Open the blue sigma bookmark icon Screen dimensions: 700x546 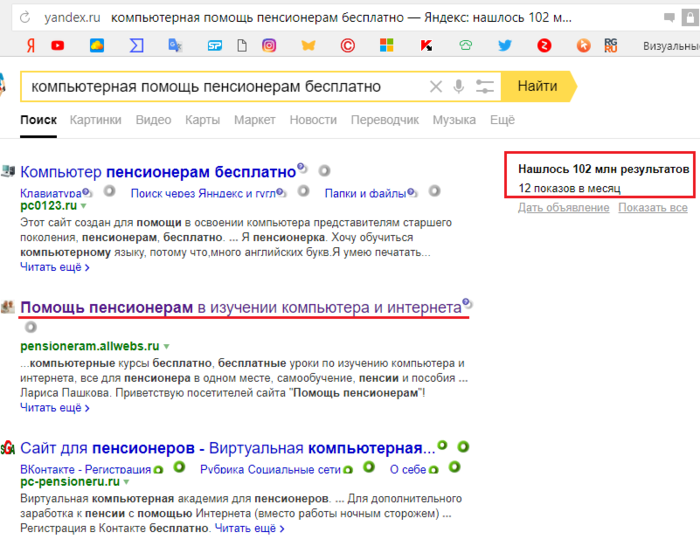[137, 46]
